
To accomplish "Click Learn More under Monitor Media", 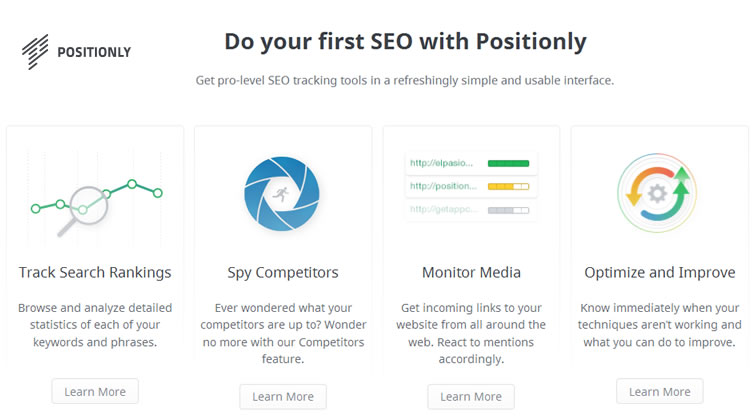I will point(471,396).
